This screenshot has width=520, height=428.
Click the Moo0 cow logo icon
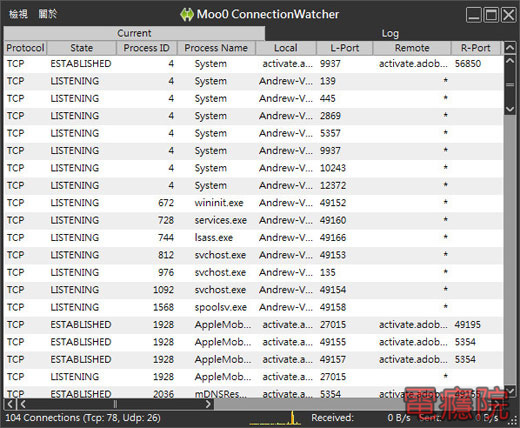187,15
